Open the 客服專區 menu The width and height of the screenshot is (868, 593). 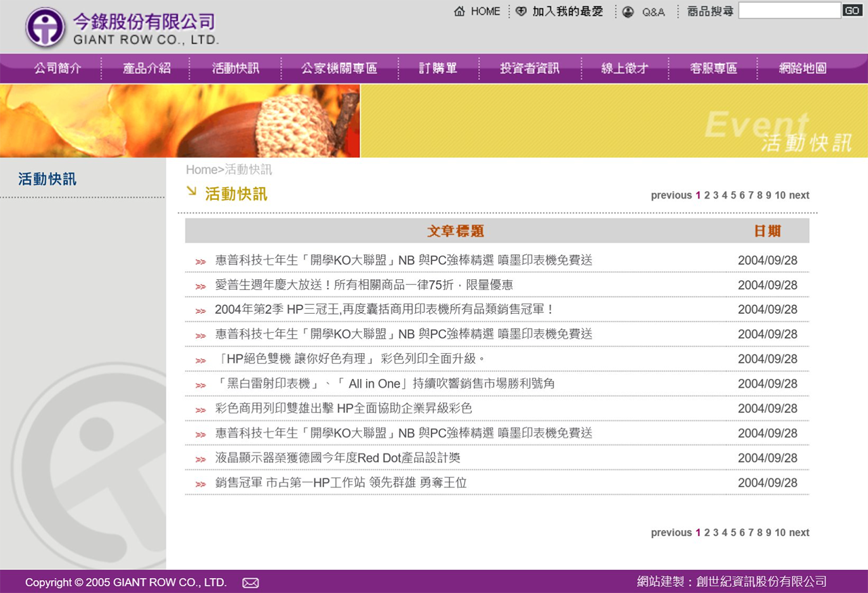click(x=713, y=68)
